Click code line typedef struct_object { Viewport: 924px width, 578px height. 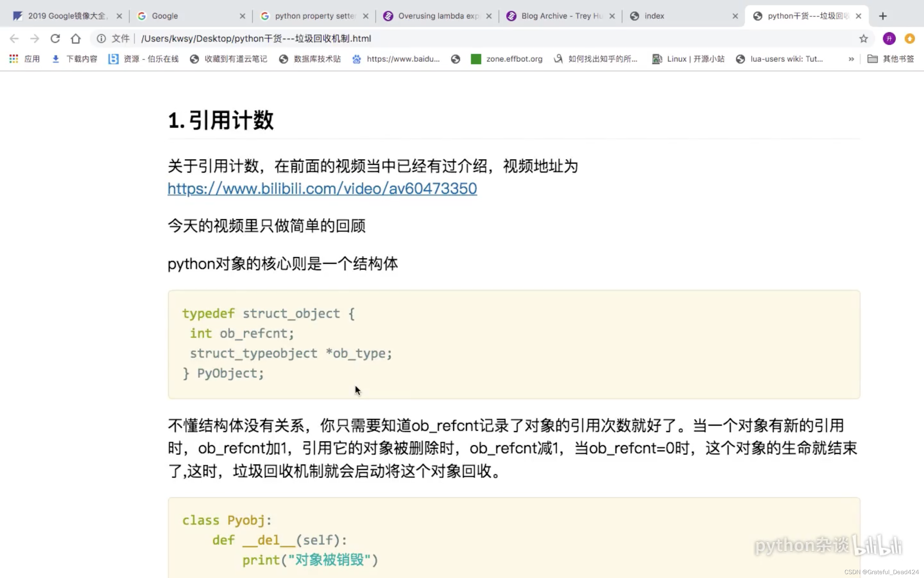(x=269, y=313)
